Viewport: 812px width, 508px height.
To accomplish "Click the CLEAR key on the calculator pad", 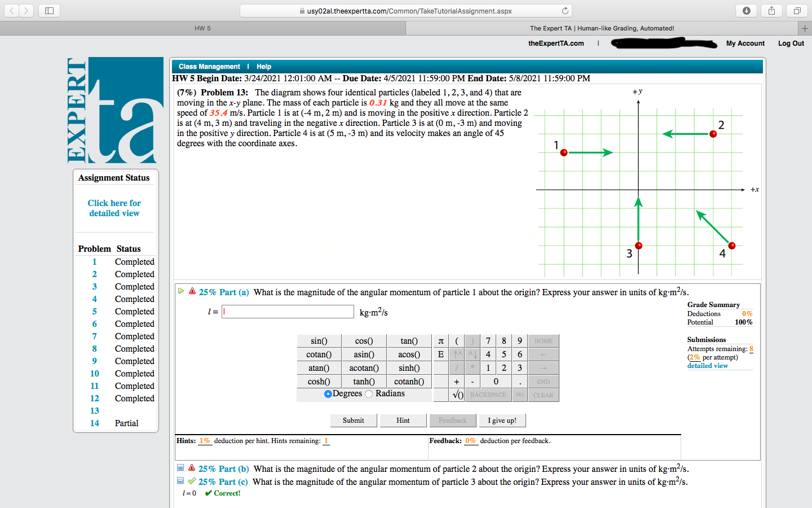I will point(542,395).
